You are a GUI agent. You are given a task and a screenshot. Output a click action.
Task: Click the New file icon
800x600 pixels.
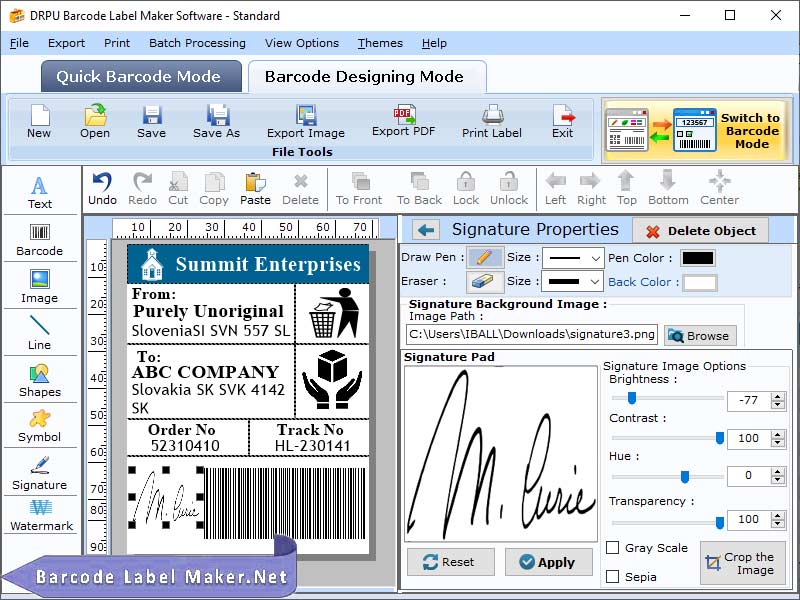click(39, 115)
